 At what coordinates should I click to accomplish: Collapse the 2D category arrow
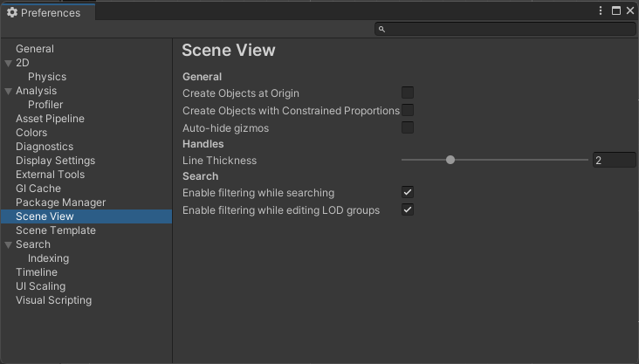[x=9, y=63]
